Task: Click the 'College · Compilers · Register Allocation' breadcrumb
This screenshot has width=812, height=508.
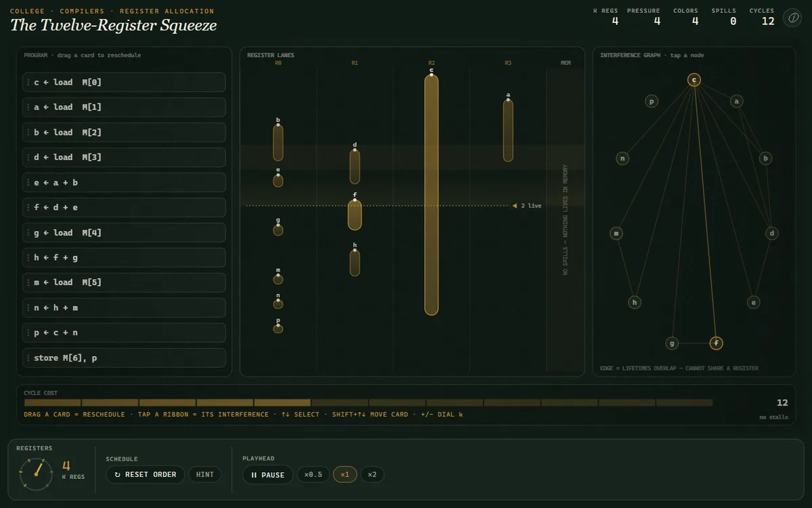Action: (112, 11)
